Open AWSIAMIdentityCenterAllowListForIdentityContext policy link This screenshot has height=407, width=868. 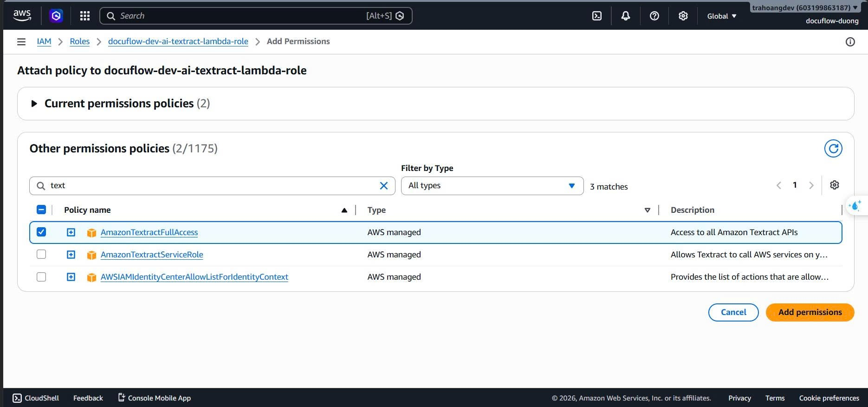click(x=194, y=277)
